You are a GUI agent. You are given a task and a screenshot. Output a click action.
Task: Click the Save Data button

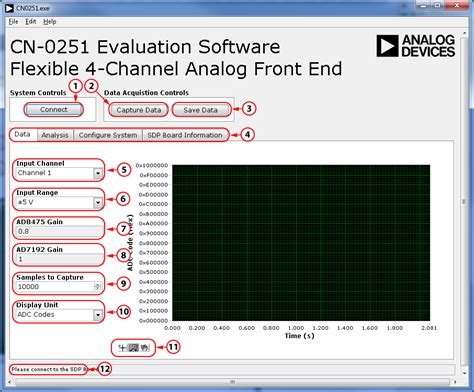coord(201,110)
